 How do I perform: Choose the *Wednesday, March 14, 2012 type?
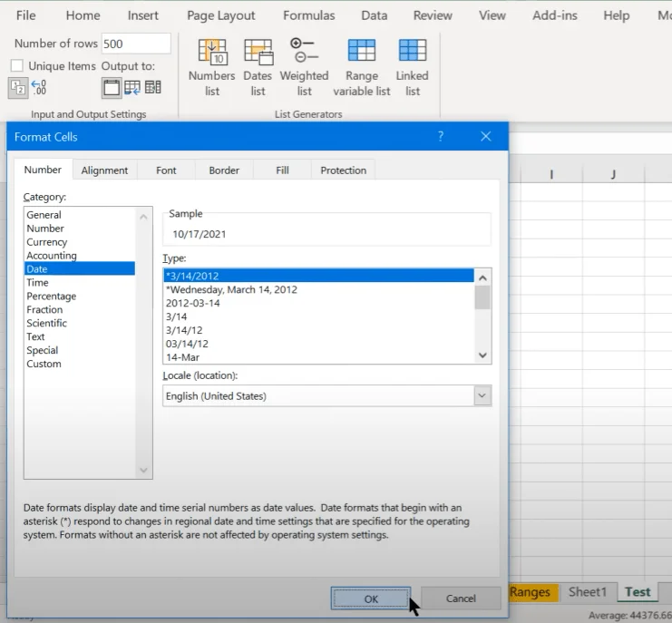[x=319, y=289]
